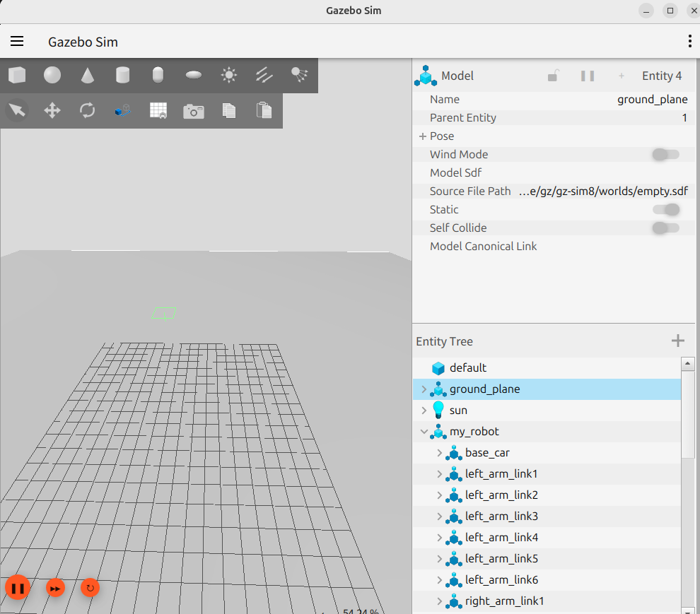This screenshot has width=700, height=614.
Task: Reset the simulation
Action: point(91,588)
